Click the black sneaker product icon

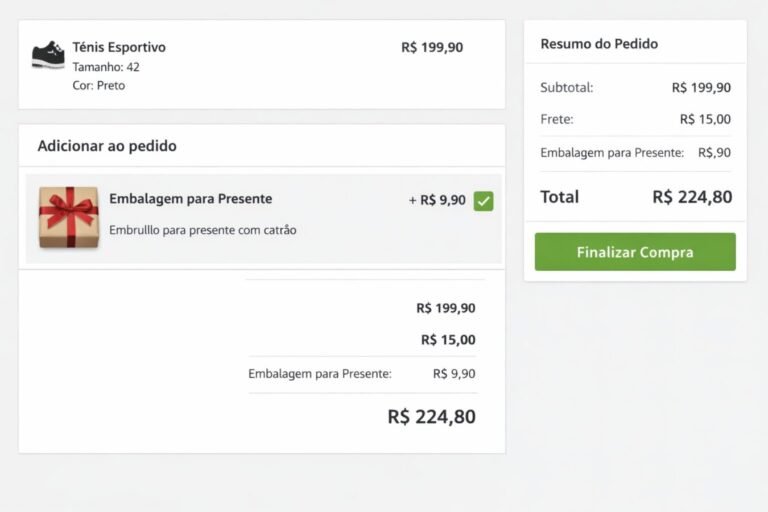[48, 55]
